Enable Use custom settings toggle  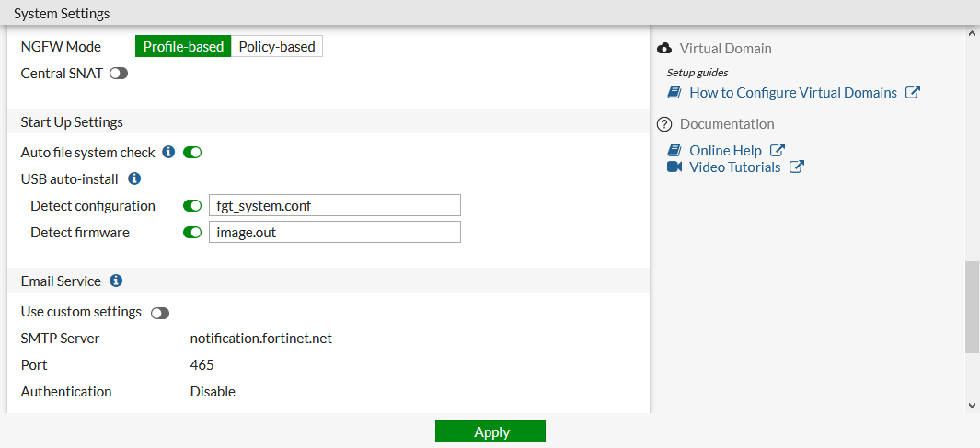[160, 312]
